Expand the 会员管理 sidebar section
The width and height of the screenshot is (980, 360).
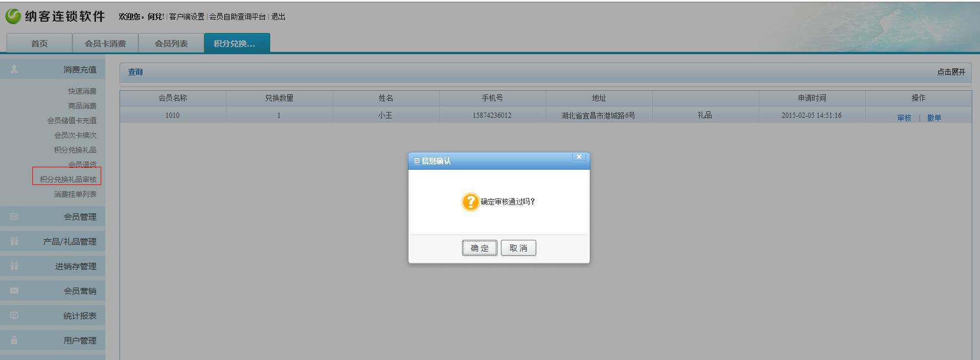pos(79,217)
